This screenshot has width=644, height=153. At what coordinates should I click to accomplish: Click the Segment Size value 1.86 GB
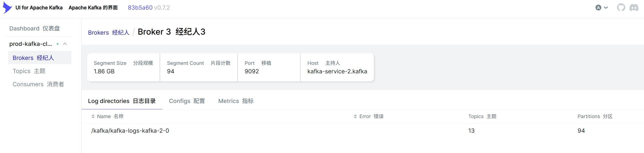[104, 71]
